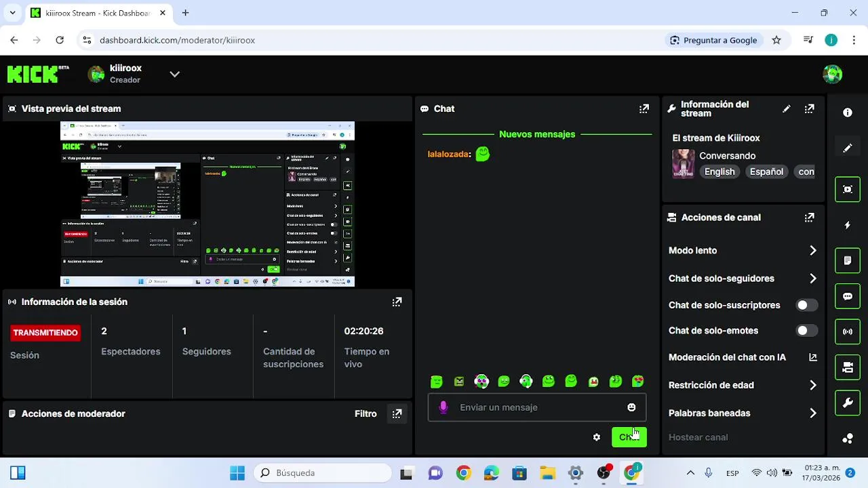Open external link for Moderación del chat con IA
The height and width of the screenshot is (488, 868).
pos(813,357)
